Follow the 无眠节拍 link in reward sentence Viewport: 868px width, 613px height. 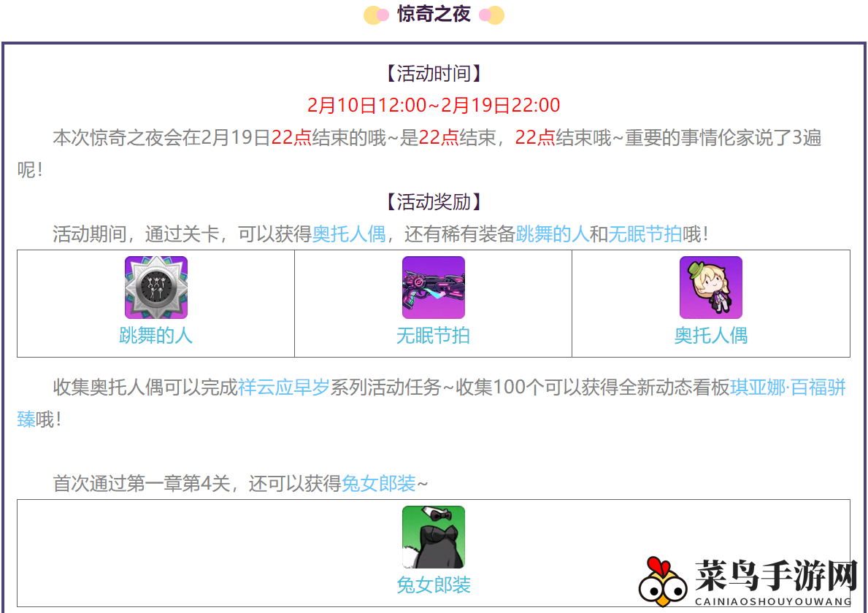[x=645, y=234]
